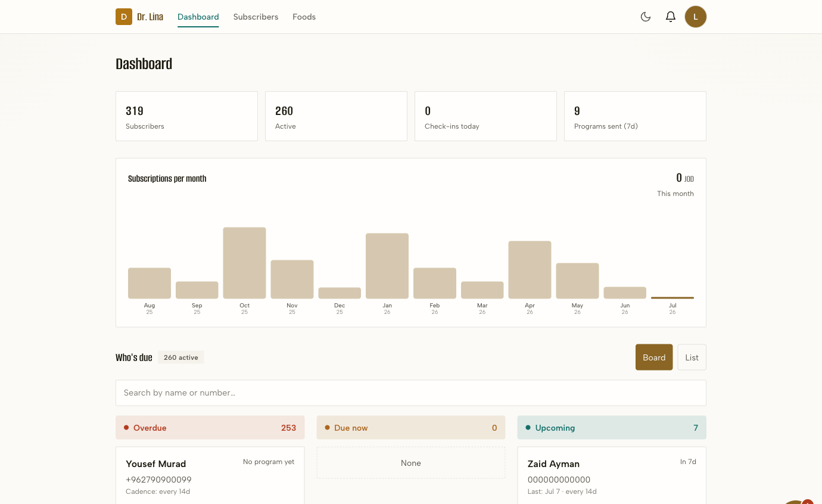The image size is (822, 504).
Task: Click the Subscriptions per month title
Action: tap(167, 179)
